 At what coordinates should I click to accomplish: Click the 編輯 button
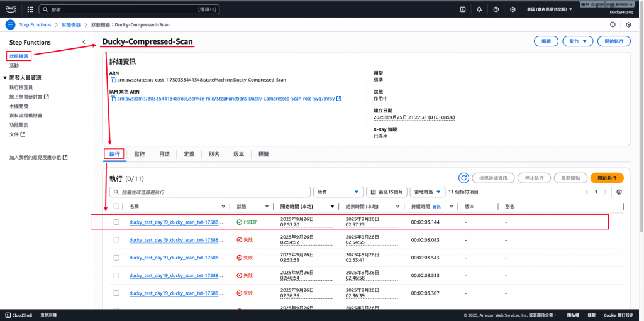pyautogui.click(x=546, y=41)
